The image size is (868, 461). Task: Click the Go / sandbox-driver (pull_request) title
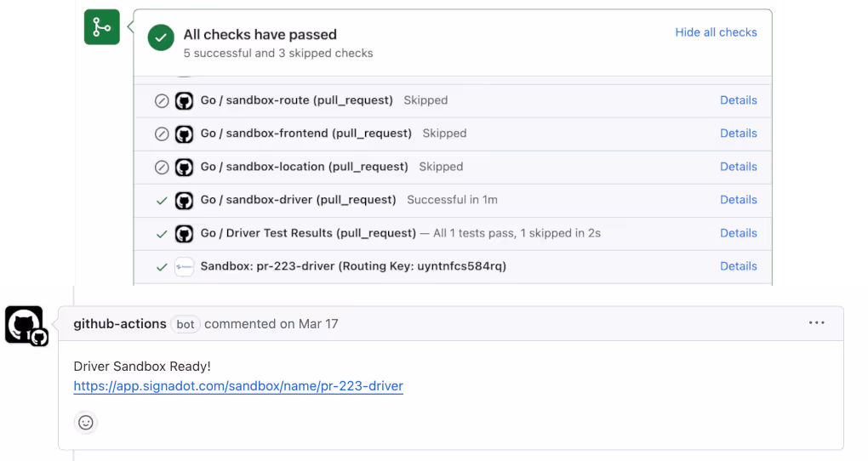pyautogui.click(x=299, y=200)
